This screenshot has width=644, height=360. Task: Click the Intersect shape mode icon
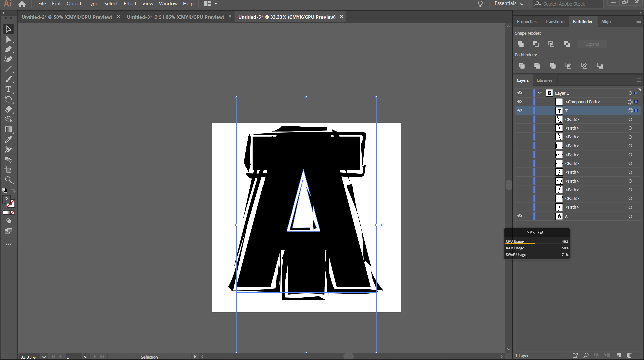coord(551,44)
